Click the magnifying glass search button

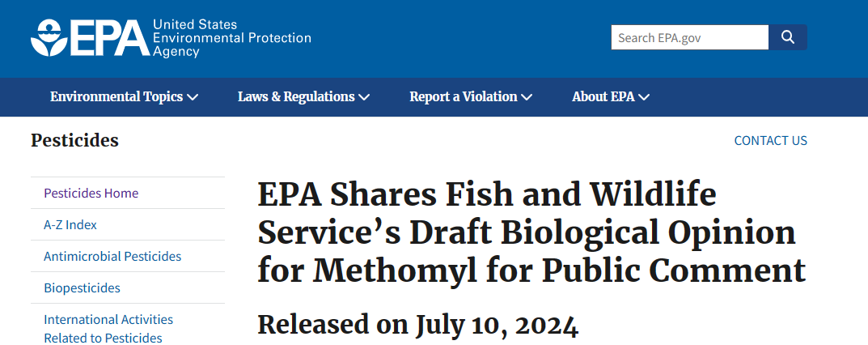787,37
